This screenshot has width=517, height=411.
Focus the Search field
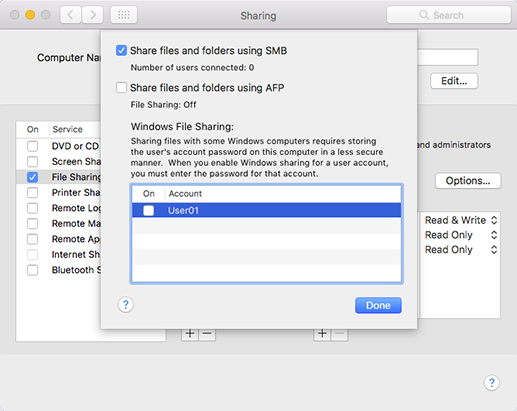pyautogui.click(x=449, y=15)
